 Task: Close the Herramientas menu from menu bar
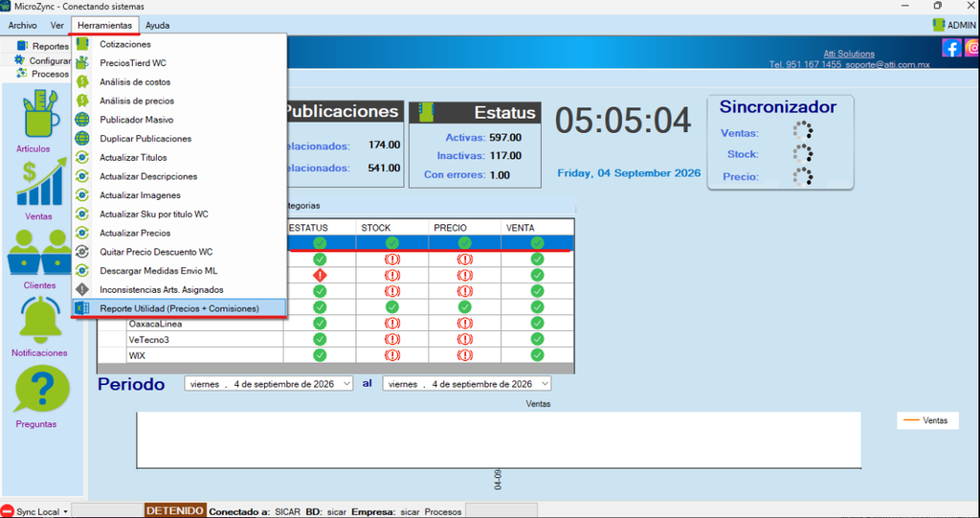click(105, 26)
